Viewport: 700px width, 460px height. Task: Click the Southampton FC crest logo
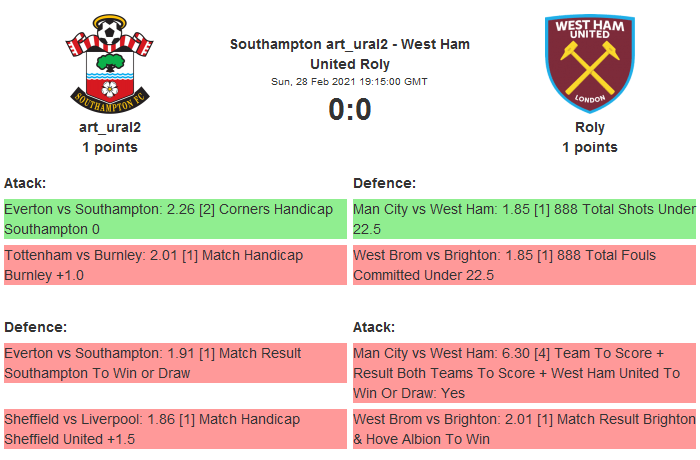(x=110, y=65)
